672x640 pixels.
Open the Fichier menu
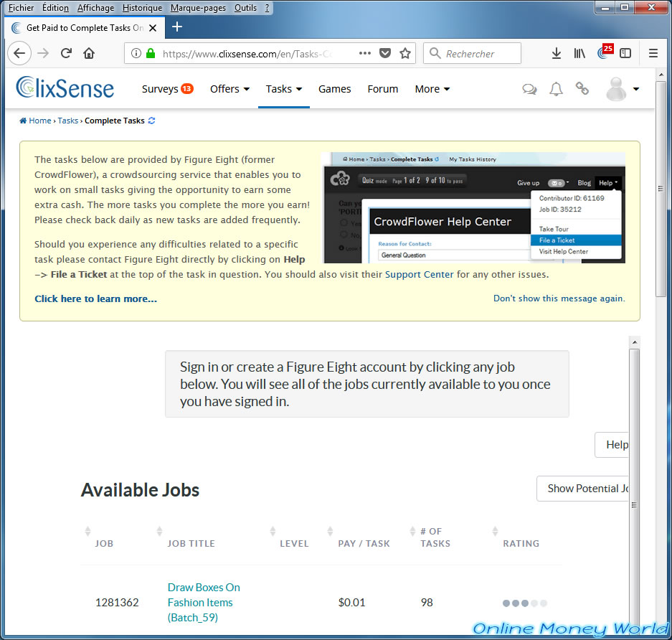pos(21,8)
